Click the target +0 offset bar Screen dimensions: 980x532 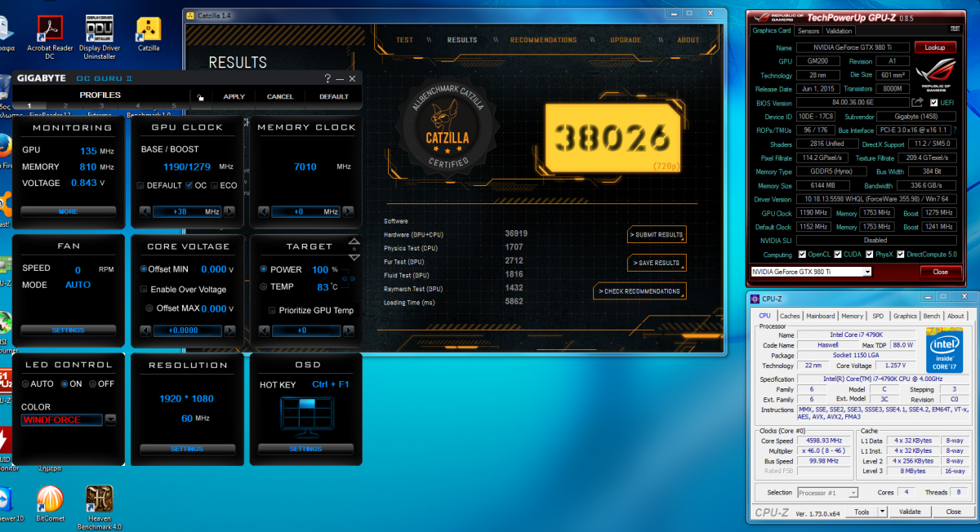coord(305,330)
